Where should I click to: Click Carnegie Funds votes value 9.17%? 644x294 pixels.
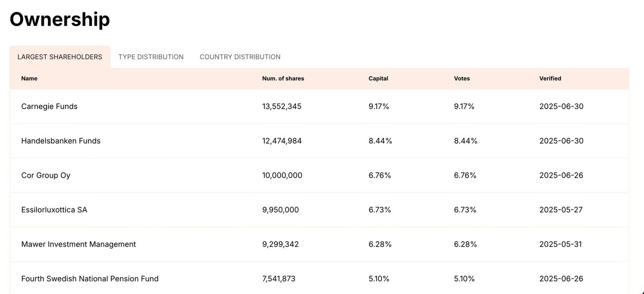(x=464, y=106)
